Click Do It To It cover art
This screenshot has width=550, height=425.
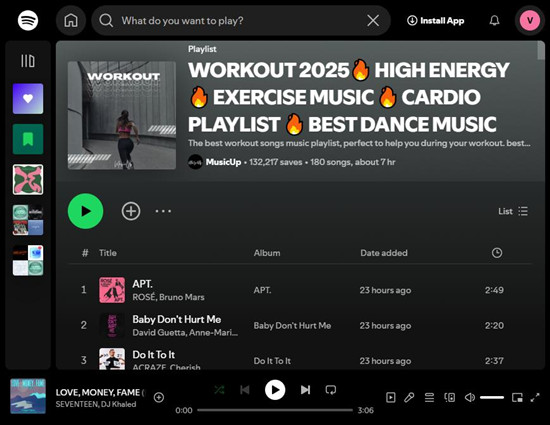click(x=112, y=359)
